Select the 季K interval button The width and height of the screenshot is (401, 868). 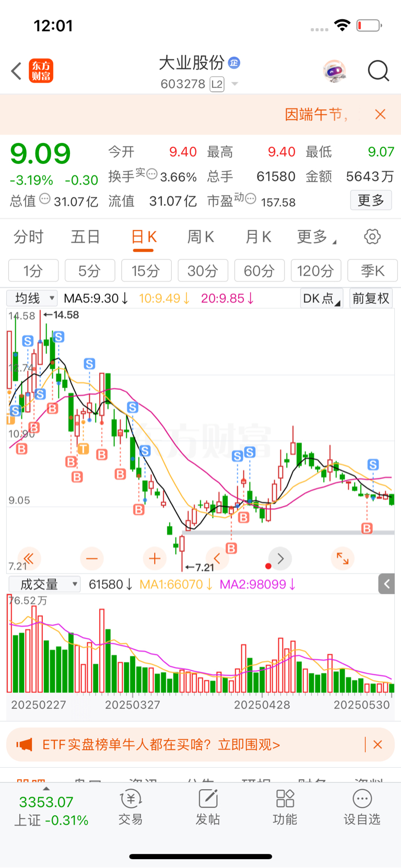[372, 271]
